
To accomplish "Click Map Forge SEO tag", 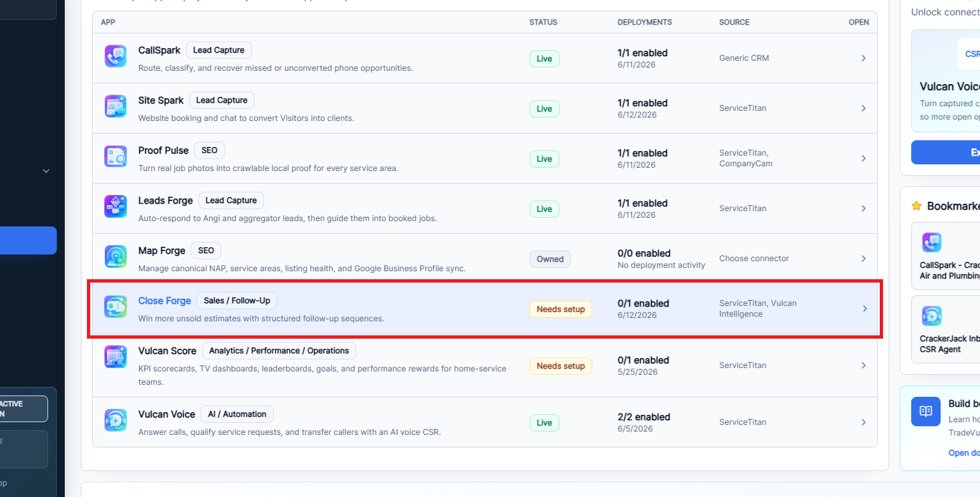I will pos(206,251).
